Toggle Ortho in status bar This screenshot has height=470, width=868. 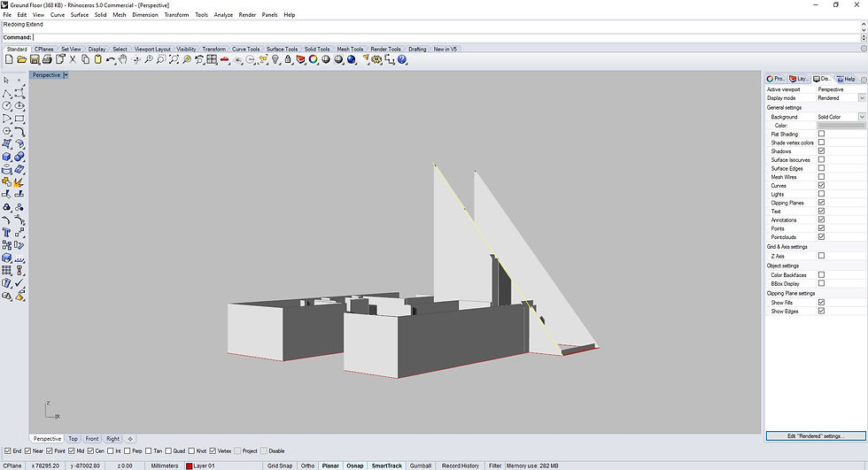(x=308, y=466)
